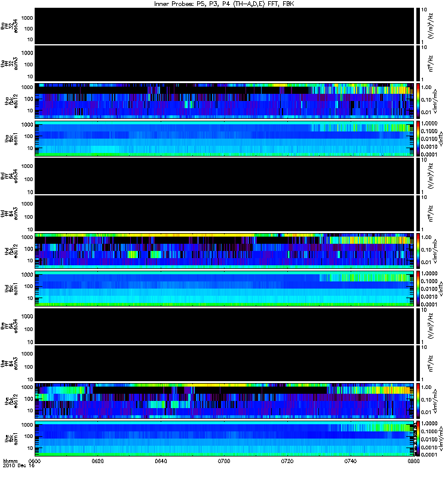Click inside the thd fbk edc12 spectrogram
448x478 pixels.
pyautogui.click(x=224, y=251)
